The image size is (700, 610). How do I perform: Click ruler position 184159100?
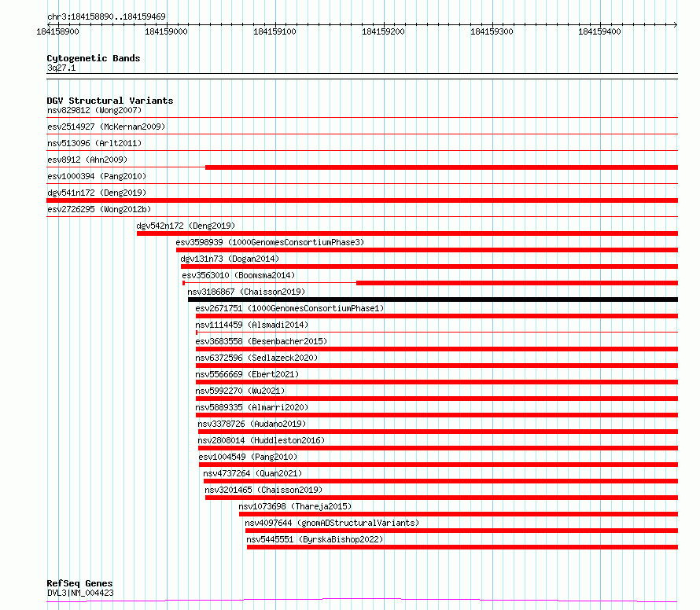(x=274, y=31)
